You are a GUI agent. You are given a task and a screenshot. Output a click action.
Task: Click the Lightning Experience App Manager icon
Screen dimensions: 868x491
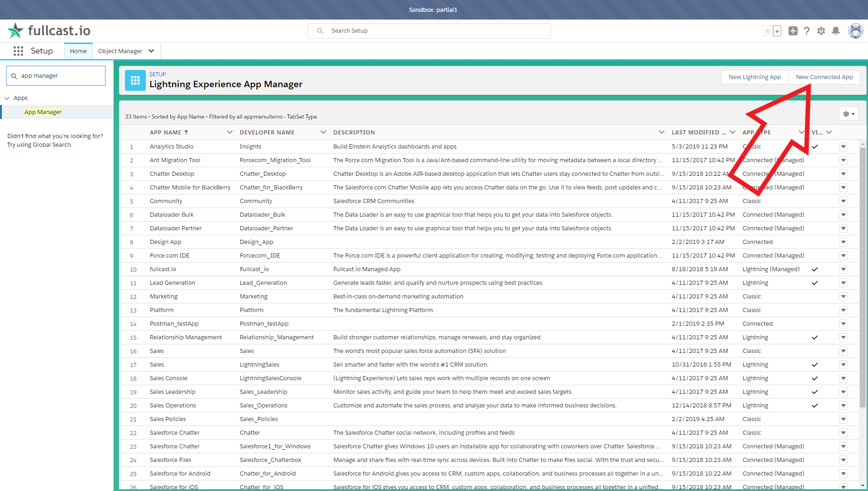(x=135, y=80)
